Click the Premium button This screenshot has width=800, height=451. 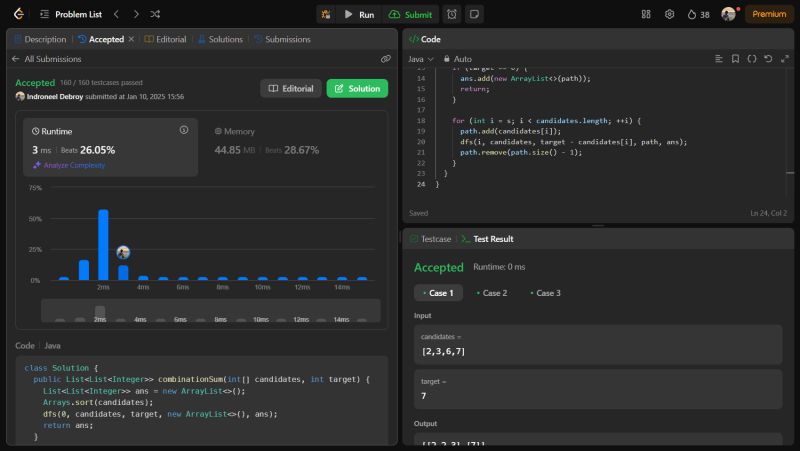coord(768,14)
